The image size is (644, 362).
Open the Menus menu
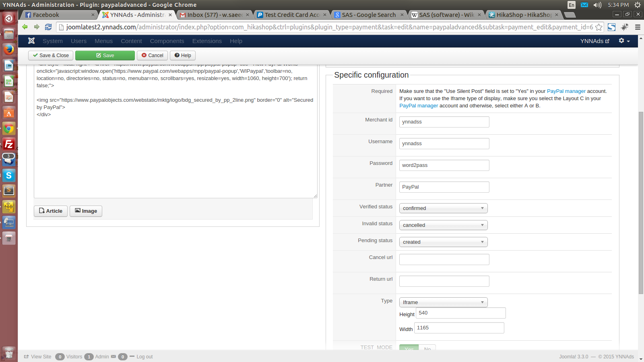103,41
